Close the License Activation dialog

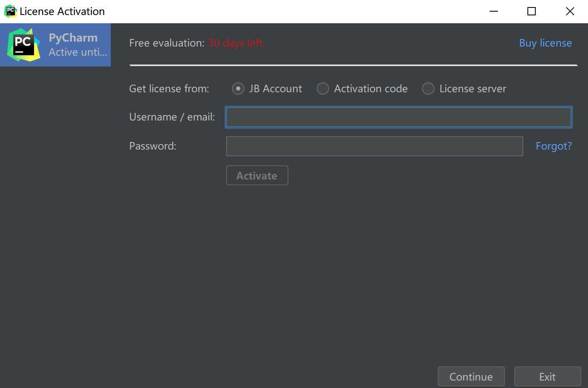click(570, 11)
